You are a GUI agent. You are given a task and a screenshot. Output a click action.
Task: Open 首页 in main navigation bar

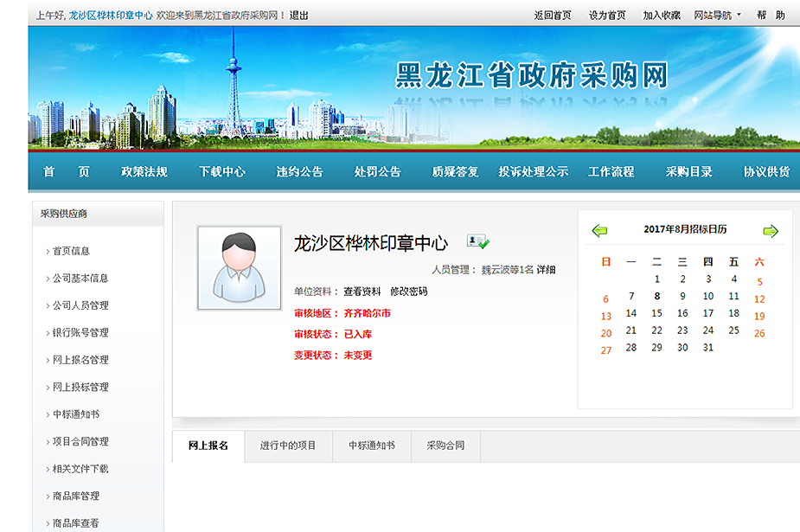pos(67,171)
